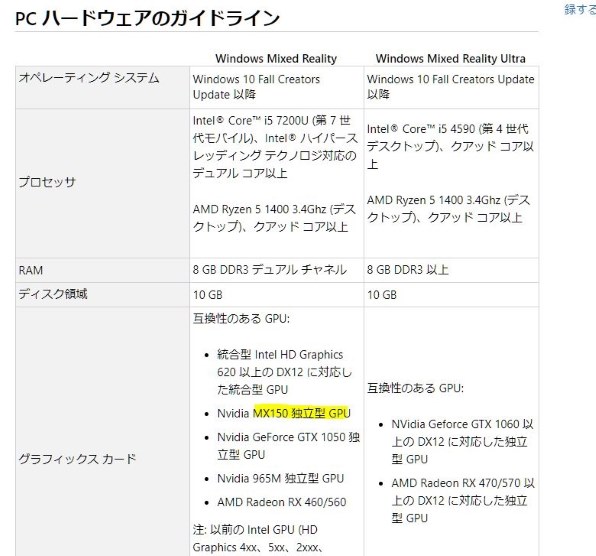Select the 'RAM' row label
Screen dimensions: 596x556
(x=31, y=270)
